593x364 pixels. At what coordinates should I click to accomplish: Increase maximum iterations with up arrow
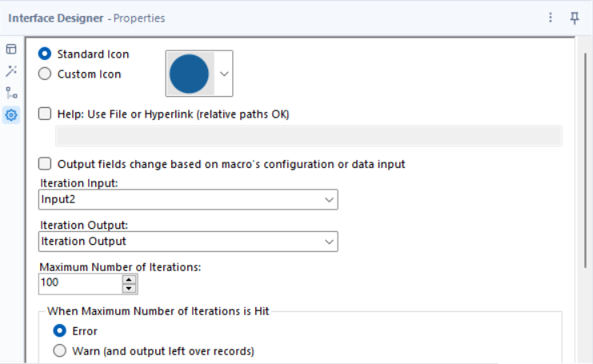(x=129, y=279)
